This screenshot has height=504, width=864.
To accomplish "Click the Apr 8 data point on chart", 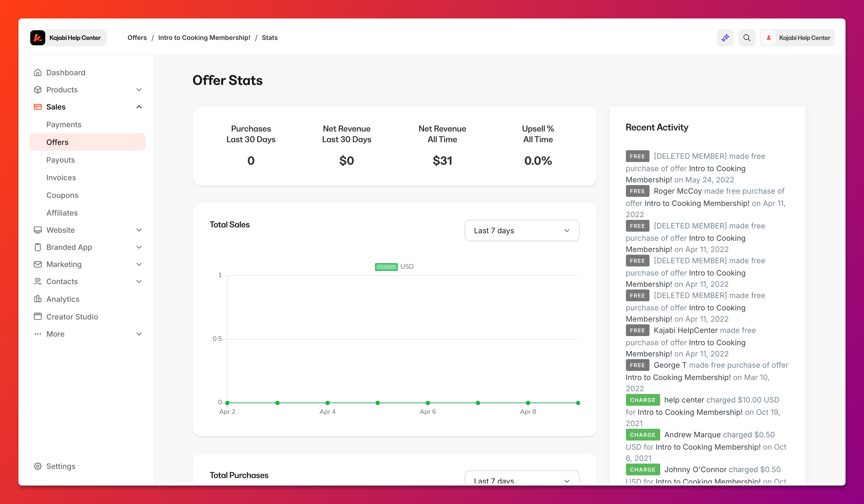I will tap(528, 403).
